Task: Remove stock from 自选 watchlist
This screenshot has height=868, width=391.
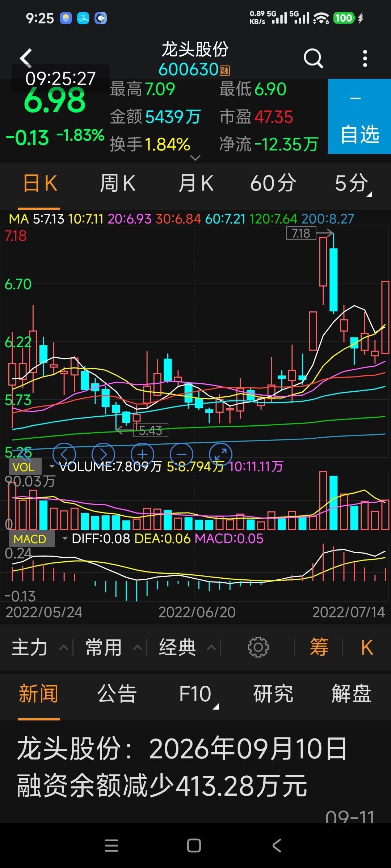Action: [360, 116]
